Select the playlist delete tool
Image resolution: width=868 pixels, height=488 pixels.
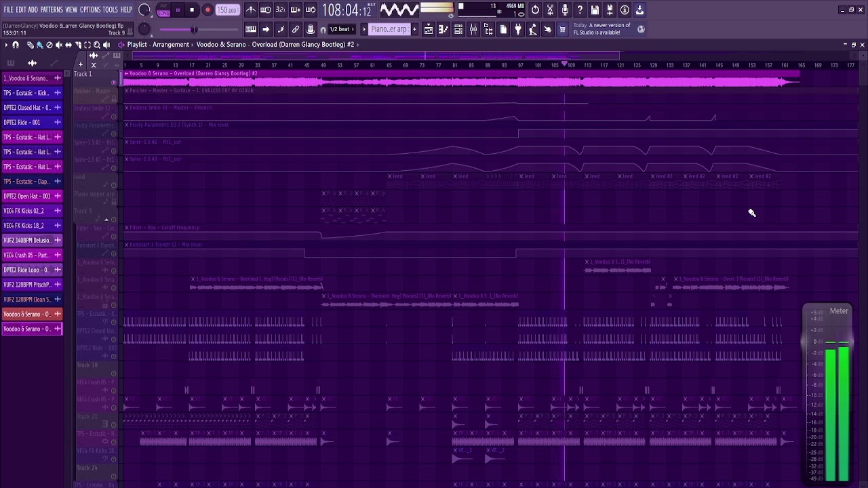(x=49, y=45)
